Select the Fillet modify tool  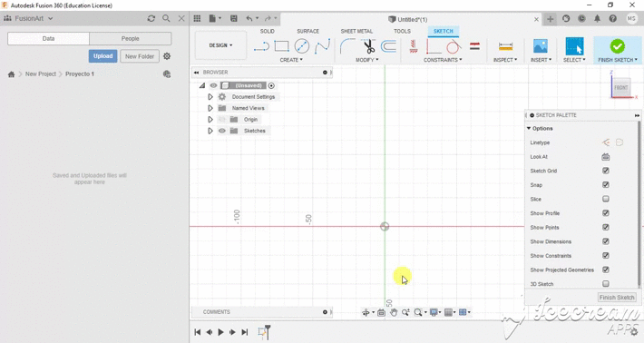(x=347, y=46)
